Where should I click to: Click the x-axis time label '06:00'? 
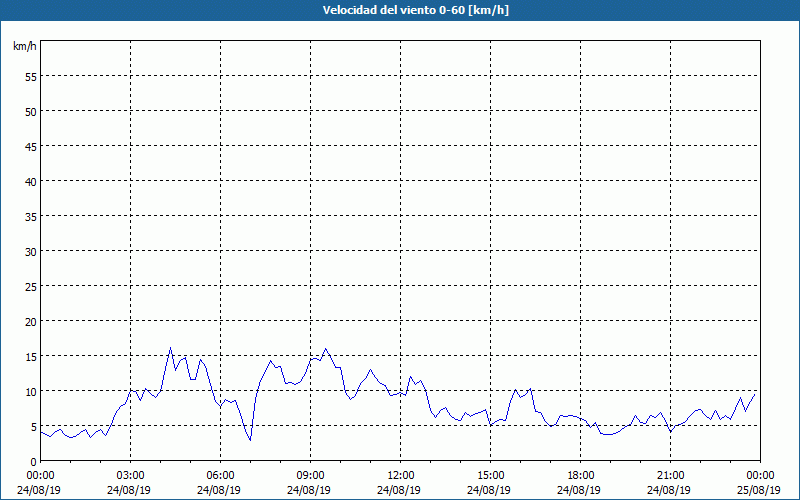click(220, 476)
